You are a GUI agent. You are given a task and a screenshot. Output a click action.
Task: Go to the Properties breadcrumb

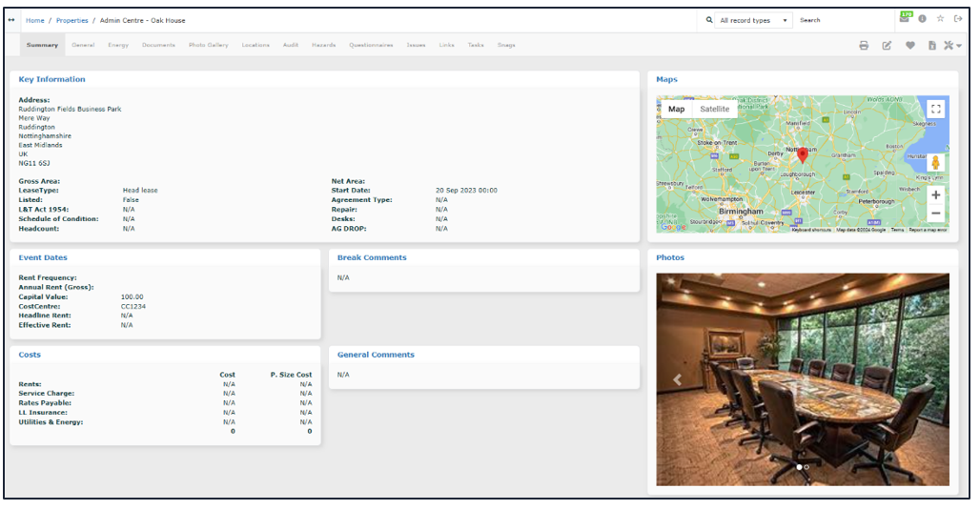pyautogui.click(x=71, y=20)
